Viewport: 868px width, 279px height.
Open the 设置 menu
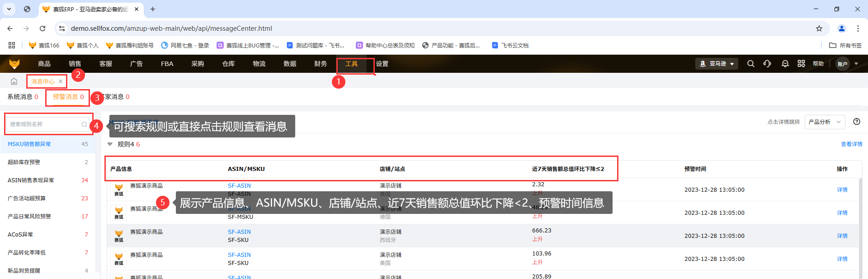[x=382, y=64]
